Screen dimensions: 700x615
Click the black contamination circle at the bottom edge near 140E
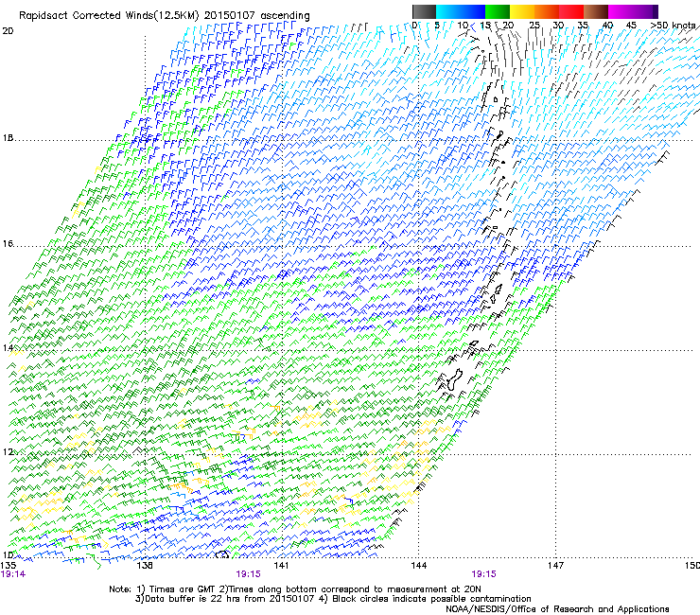tap(222, 554)
